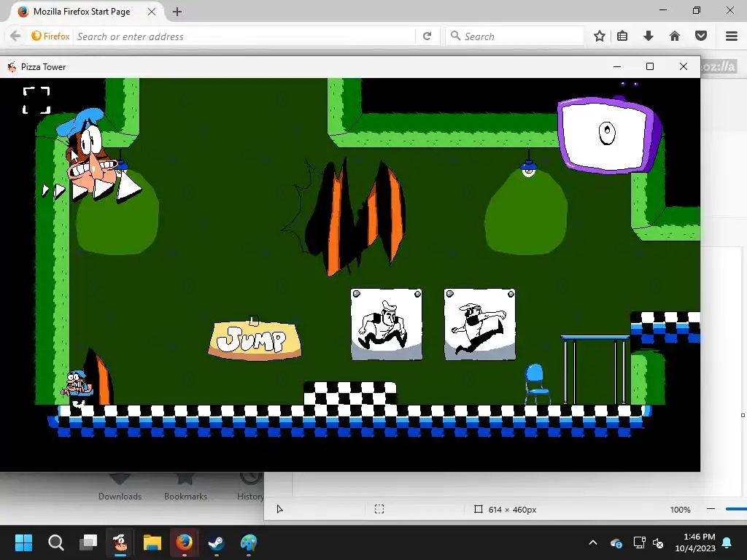Click the 100% zoom level text
747x560 pixels.
(x=680, y=510)
